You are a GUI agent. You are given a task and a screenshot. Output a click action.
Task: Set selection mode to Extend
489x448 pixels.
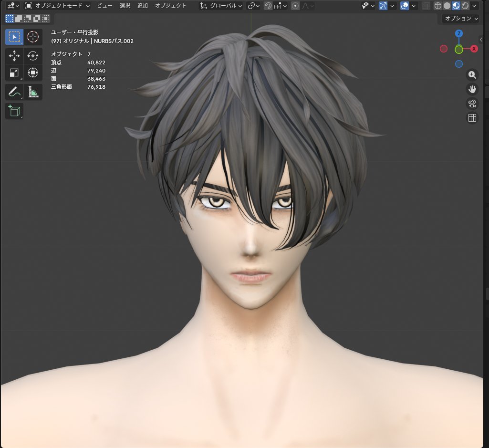pyautogui.click(x=19, y=19)
